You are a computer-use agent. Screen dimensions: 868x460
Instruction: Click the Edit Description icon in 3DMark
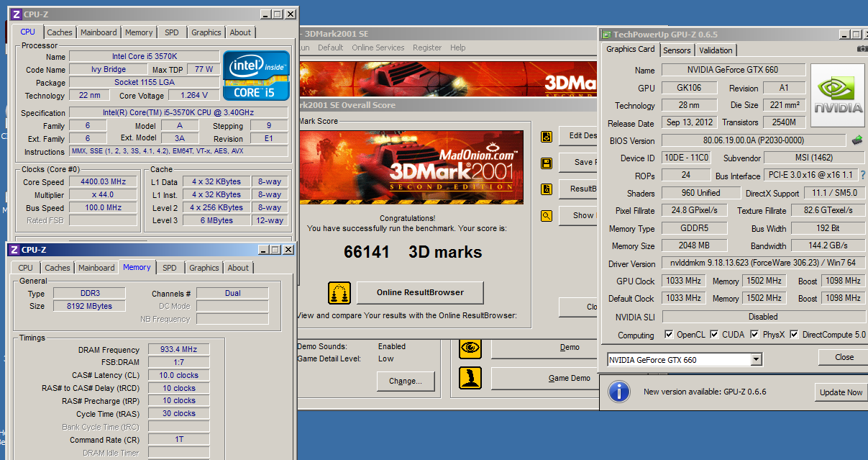click(x=547, y=136)
